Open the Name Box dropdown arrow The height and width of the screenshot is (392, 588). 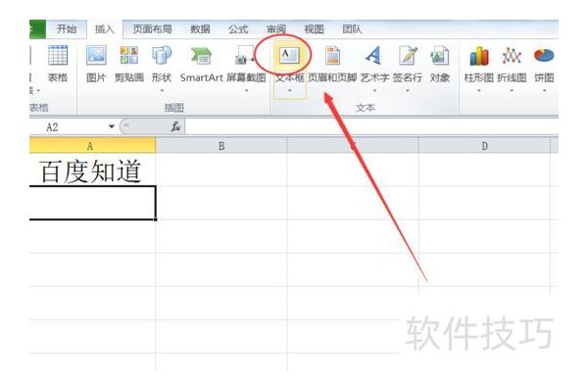pyautogui.click(x=112, y=126)
